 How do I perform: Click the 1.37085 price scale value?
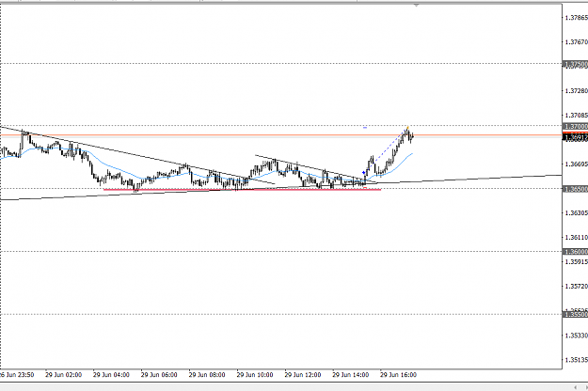point(577,116)
